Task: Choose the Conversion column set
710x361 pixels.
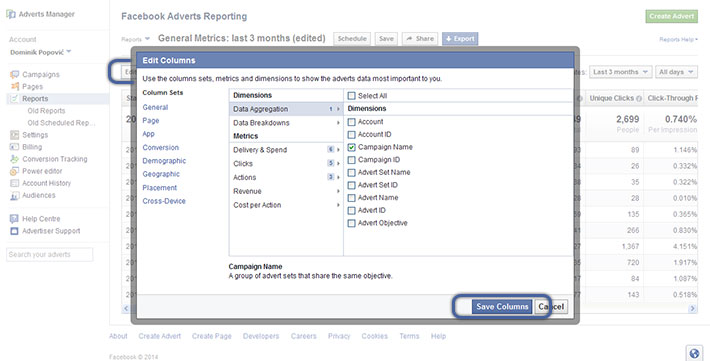Action: tap(161, 147)
